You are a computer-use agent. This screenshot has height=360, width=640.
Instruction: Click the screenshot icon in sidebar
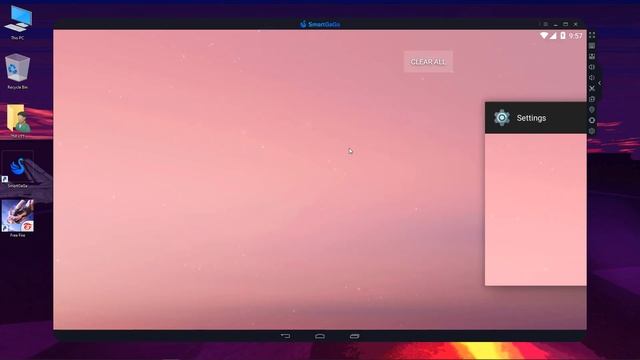coord(592,99)
